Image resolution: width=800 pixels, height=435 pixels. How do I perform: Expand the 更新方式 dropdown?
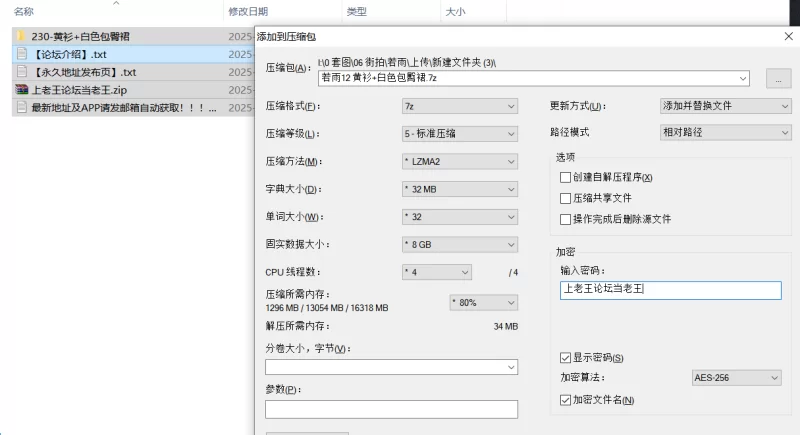pos(725,106)
